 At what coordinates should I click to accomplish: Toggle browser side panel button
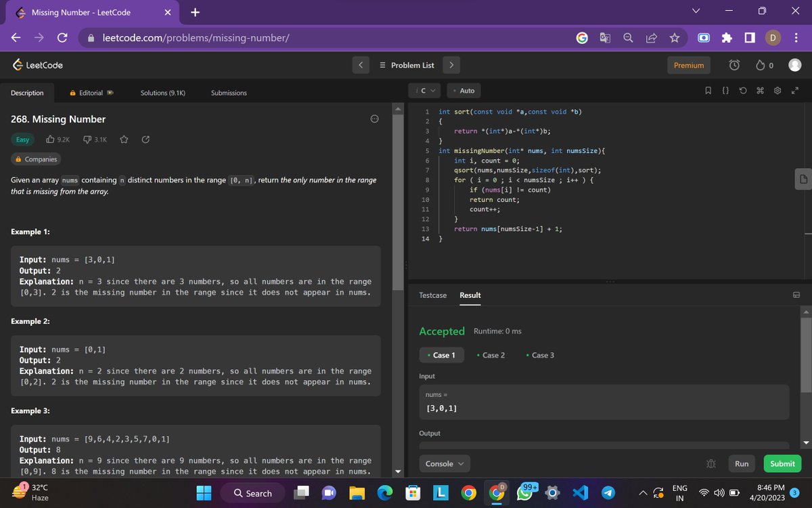point(750,38)
